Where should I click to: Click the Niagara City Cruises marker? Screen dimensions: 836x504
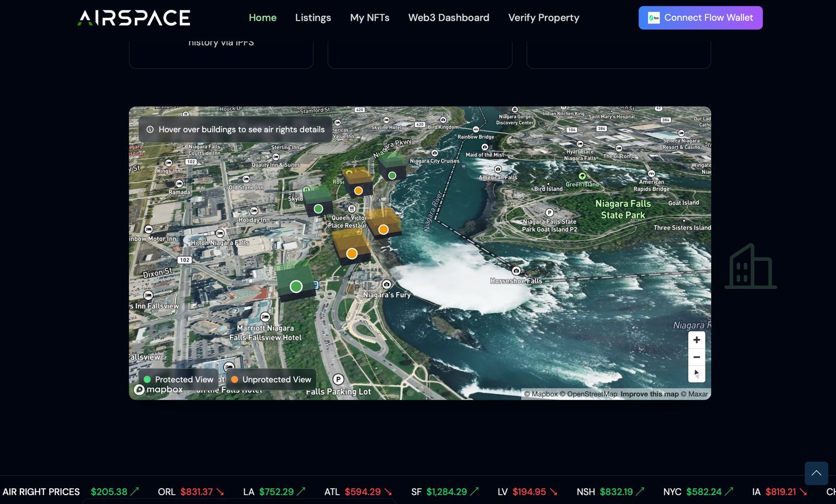tap(435, 153)
